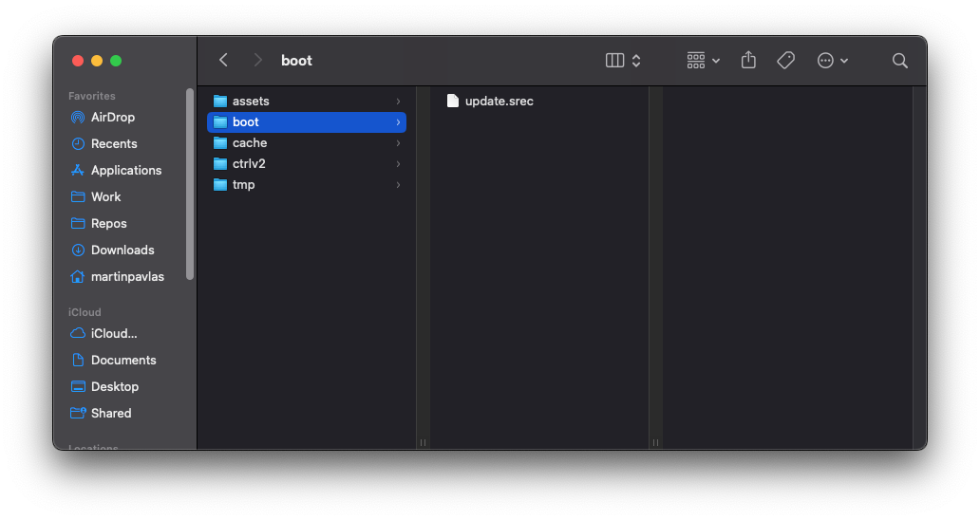Select the ctrlv2 folder

[x=306, y=163]
